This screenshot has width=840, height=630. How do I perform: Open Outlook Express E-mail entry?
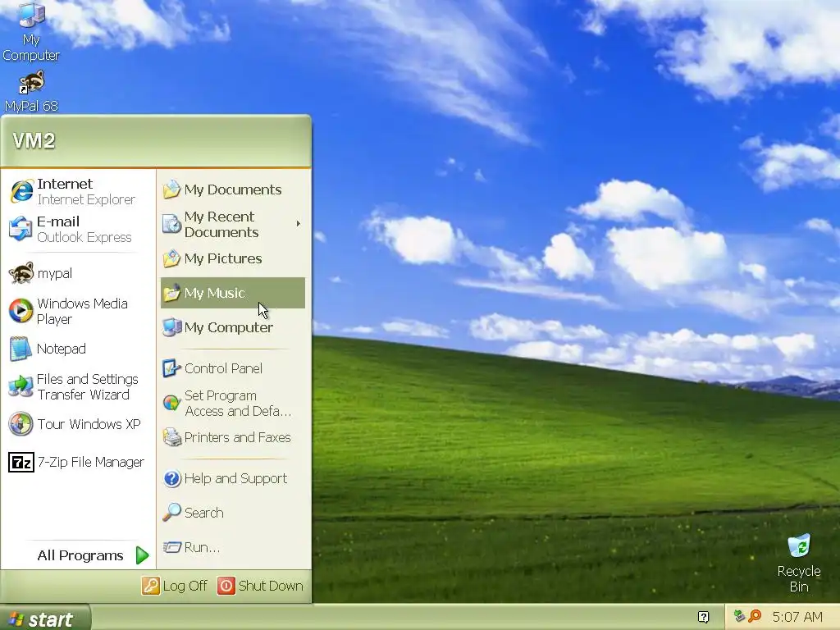pyautogui.click(x=78, y=229)
